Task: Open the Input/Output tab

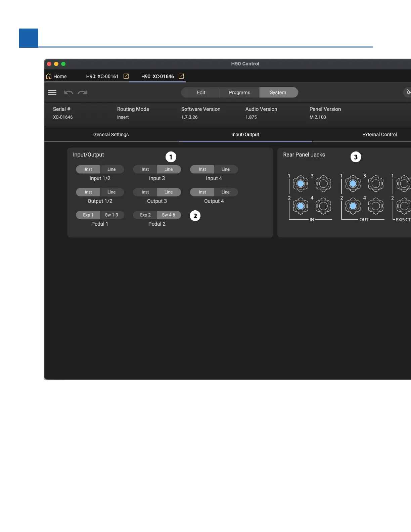Action: (x=245, y=134)
